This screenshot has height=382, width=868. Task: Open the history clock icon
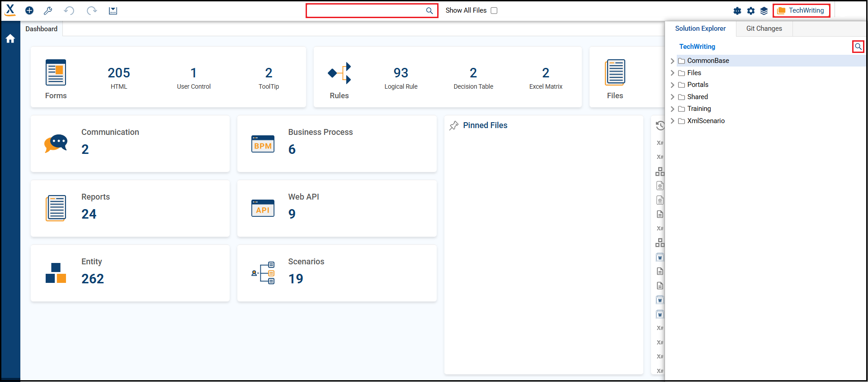[x=660, y=126]
